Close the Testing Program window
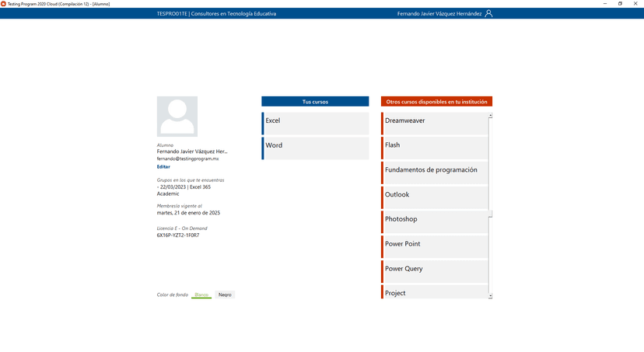The image size is (644, 352). click(635, 4)
